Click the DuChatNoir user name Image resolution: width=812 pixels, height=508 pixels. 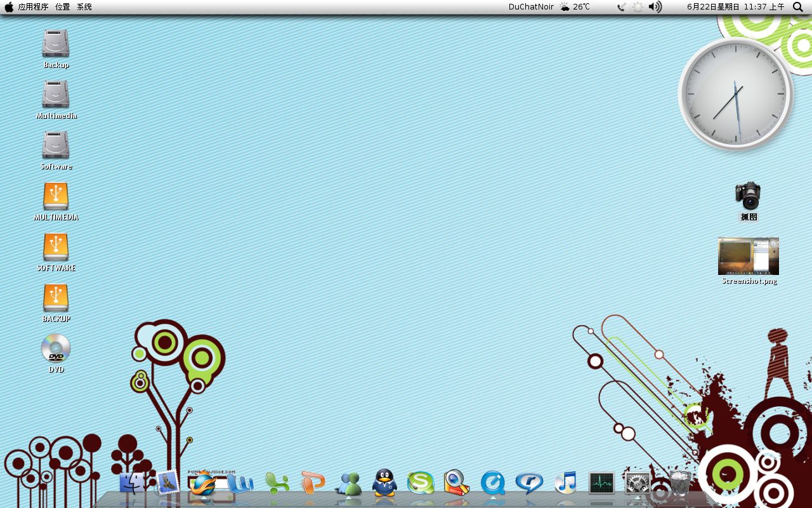point(531,6)
